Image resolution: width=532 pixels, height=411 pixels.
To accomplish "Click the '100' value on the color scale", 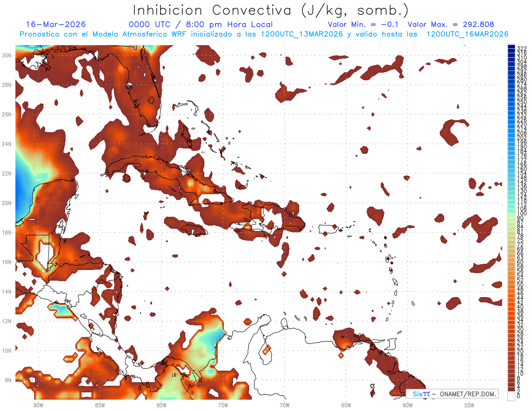I will pyautogui.click(x=522, y=214).
